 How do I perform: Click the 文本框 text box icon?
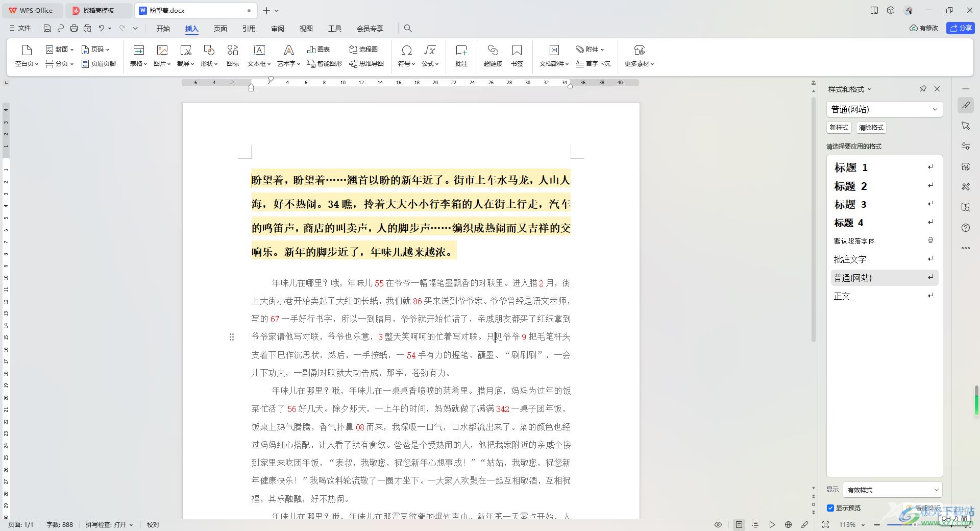click(259, 50)
